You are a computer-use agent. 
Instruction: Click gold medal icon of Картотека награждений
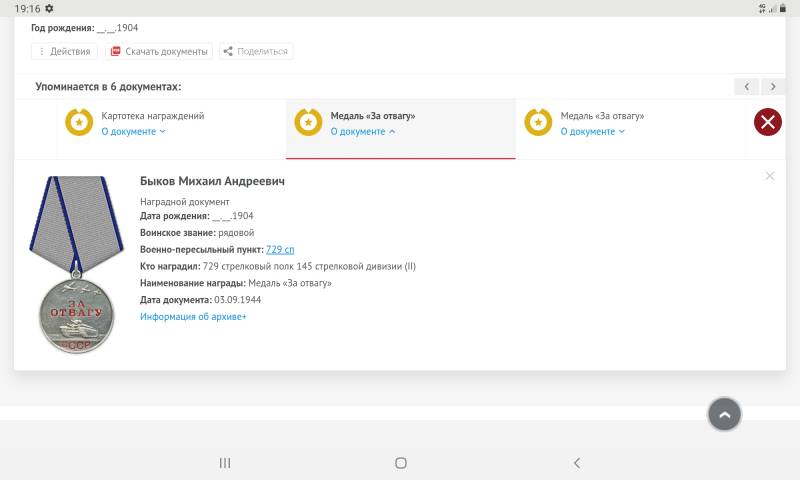click(79, 122)
